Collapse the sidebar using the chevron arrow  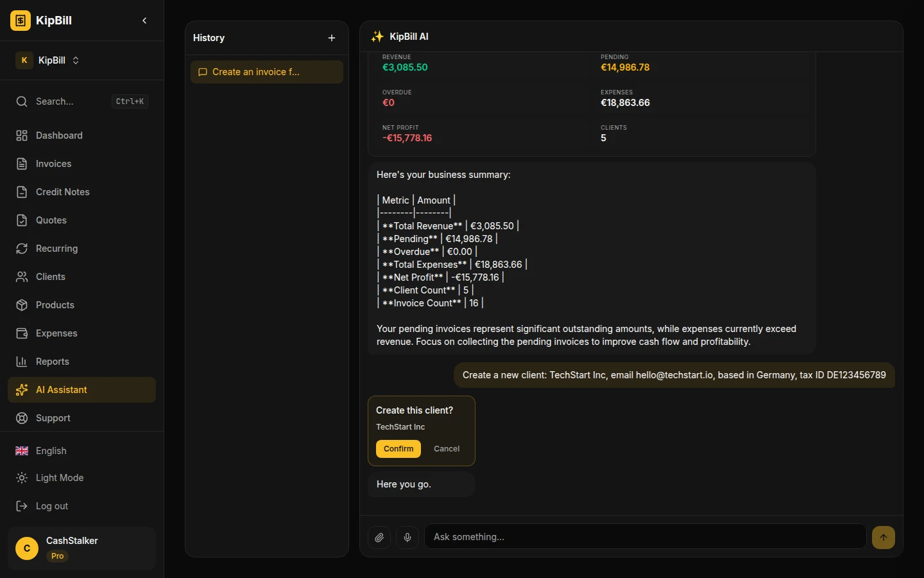[x=144, y=21]
